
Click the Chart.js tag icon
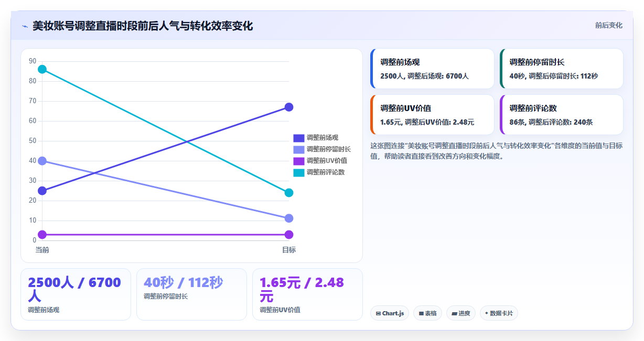click(378, 313)
